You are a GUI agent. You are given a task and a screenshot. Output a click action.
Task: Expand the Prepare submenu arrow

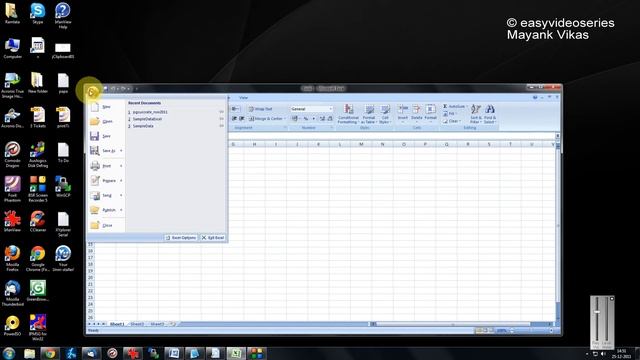click(121, 180)
